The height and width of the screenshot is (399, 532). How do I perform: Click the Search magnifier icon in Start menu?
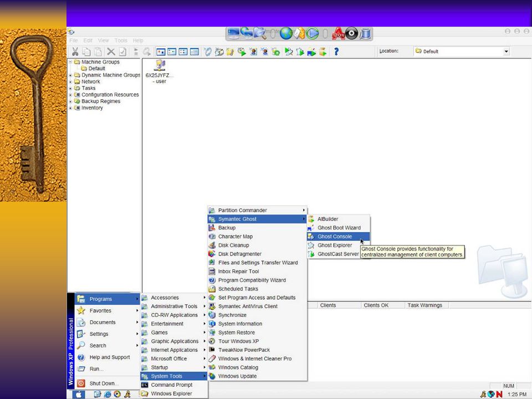point(81,345)
